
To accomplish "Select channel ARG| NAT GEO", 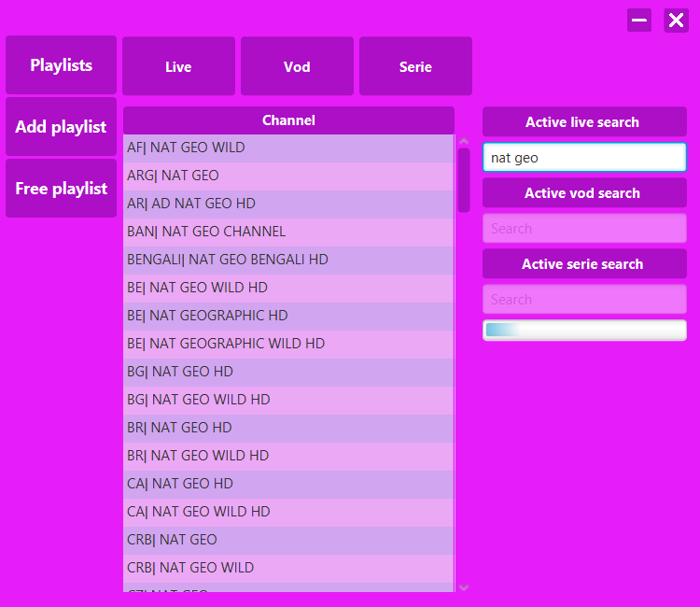I will point(288,176).
